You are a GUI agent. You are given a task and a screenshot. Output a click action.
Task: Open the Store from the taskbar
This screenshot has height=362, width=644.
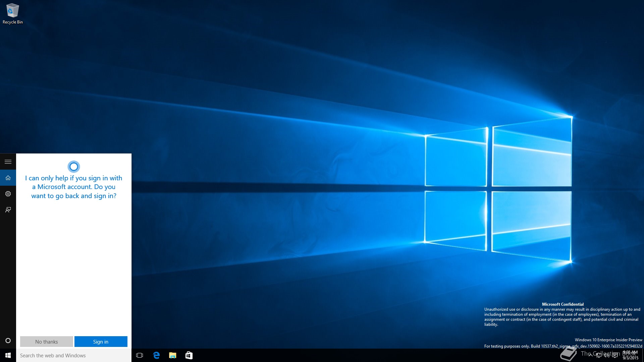189,355
